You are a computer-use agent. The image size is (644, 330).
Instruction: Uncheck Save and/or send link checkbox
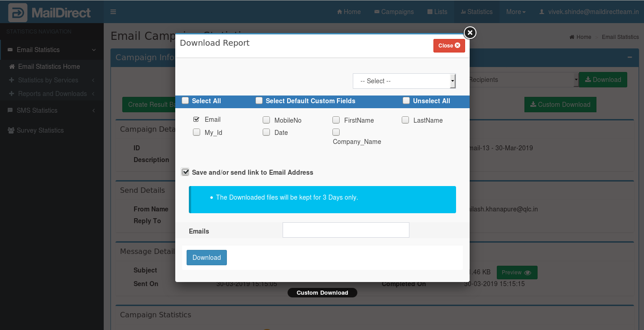(185, 172)
